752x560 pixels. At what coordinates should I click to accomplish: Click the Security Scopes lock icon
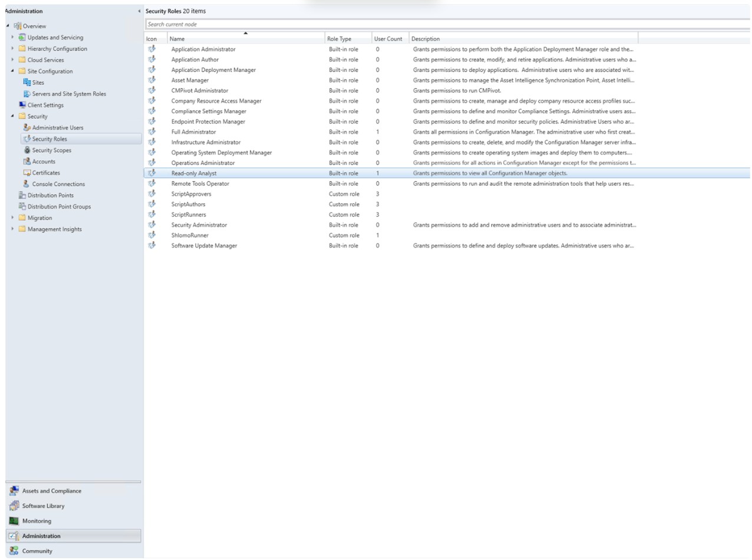[x=27, y=150]
